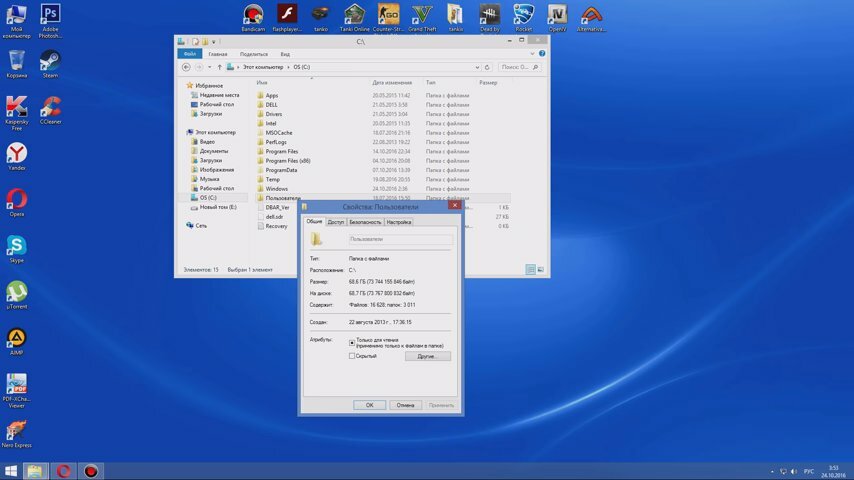Viewport: 854px width, 480px height.
Task: Launch Nero Express shortcut
Action: (16, 434)
